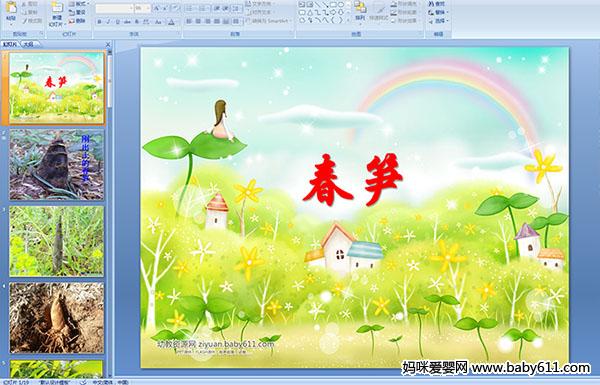Screen dimensions: 600x385
Task: Click the Replace button
Action: point(437,12)
